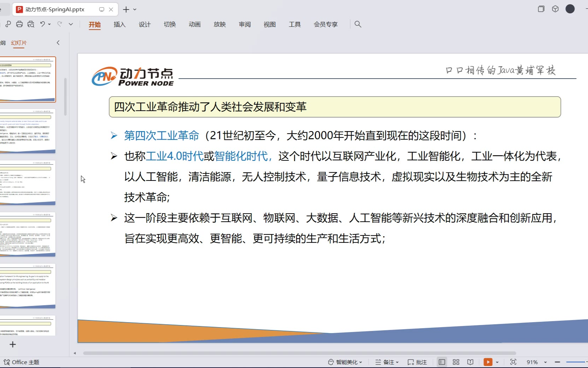The width and height of the screenshot is (588, 368).
Task: Switch to slide sorter grid view
Action: click(x=456, y=362)
